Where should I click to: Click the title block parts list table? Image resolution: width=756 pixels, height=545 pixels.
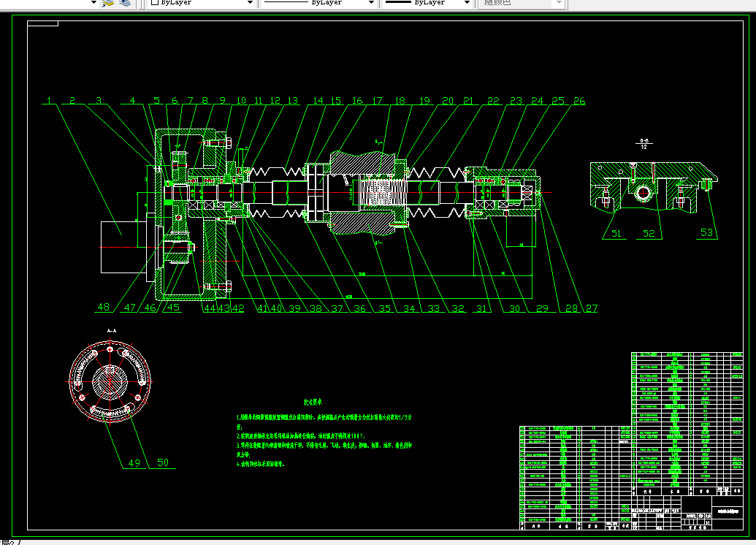point(631,441)
